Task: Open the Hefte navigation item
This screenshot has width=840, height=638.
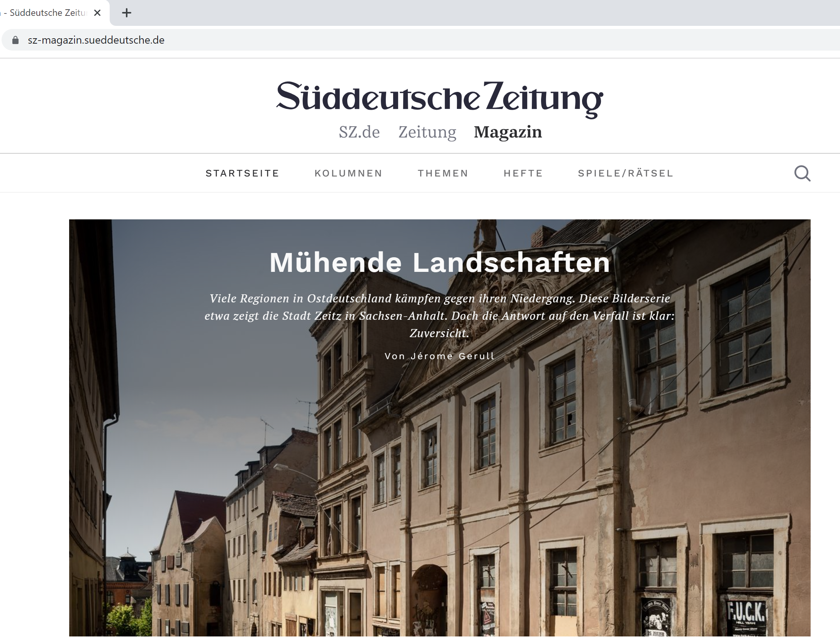Action: pyautogui.click(x=523, y=173)
